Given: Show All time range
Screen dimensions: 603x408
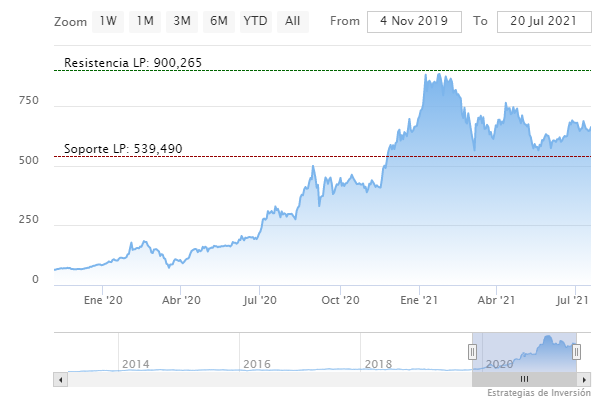Looking at the screenshot, I should (292, 21).
